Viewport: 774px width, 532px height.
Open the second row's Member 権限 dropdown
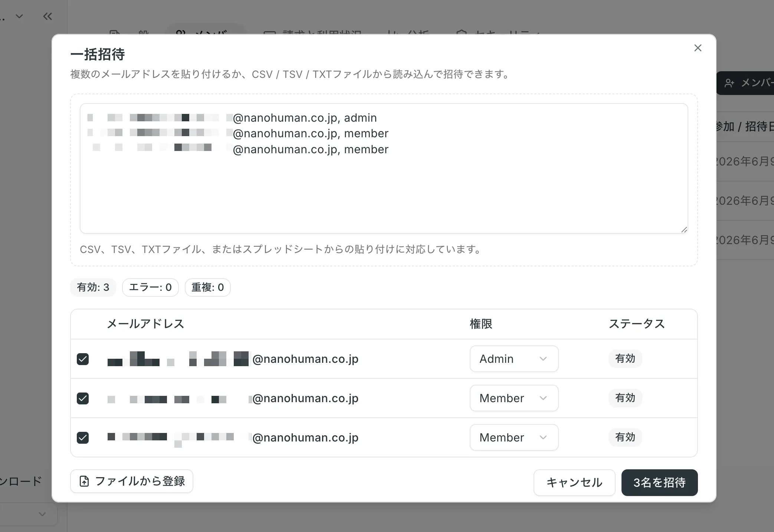click(514, 398)
